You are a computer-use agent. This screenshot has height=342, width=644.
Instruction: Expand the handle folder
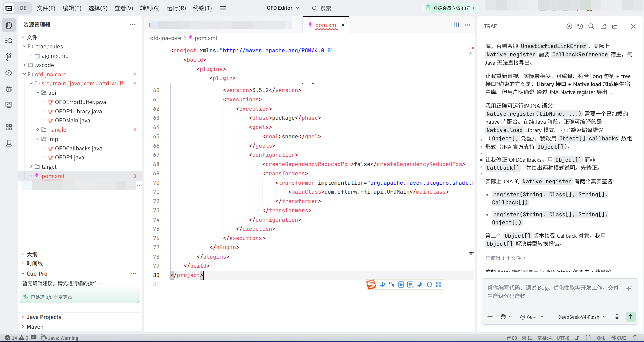point(57,130)
